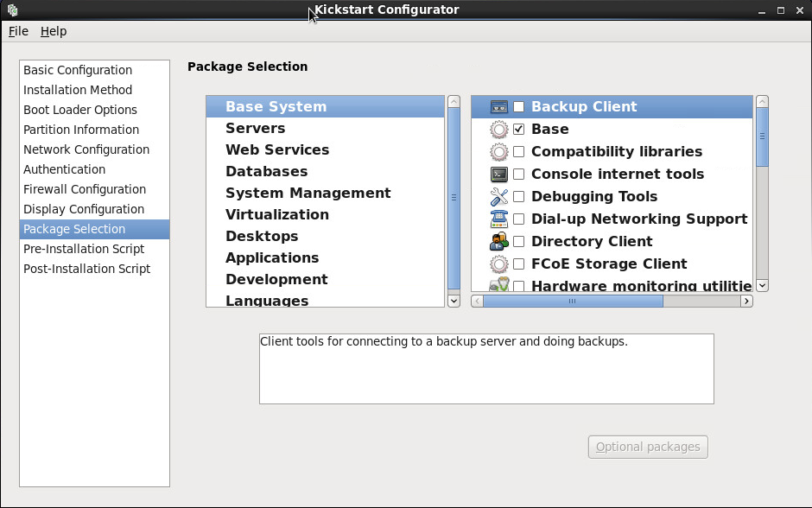
Task: Open Network Configuration section
Action: 94,149
